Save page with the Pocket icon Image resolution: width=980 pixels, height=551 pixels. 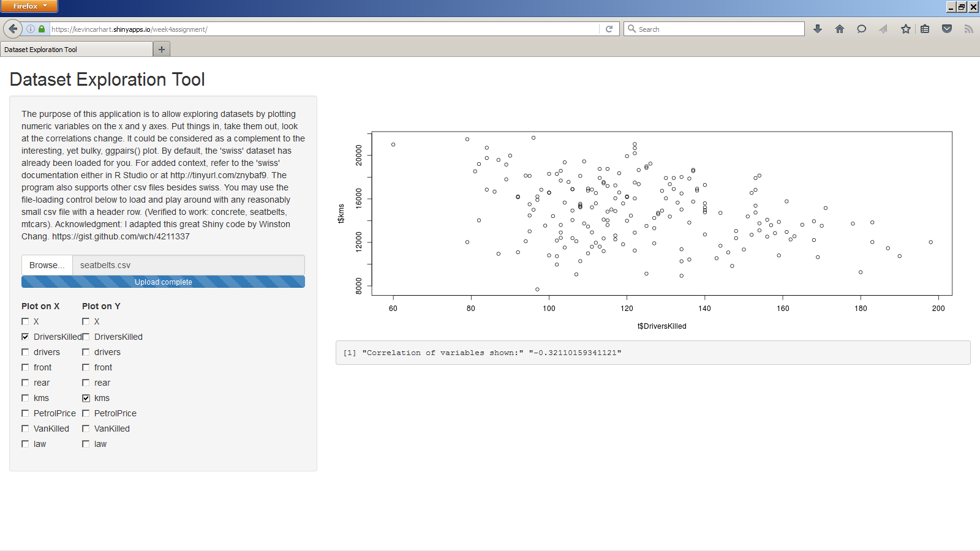pyautogui.click(x=947, y=29)
